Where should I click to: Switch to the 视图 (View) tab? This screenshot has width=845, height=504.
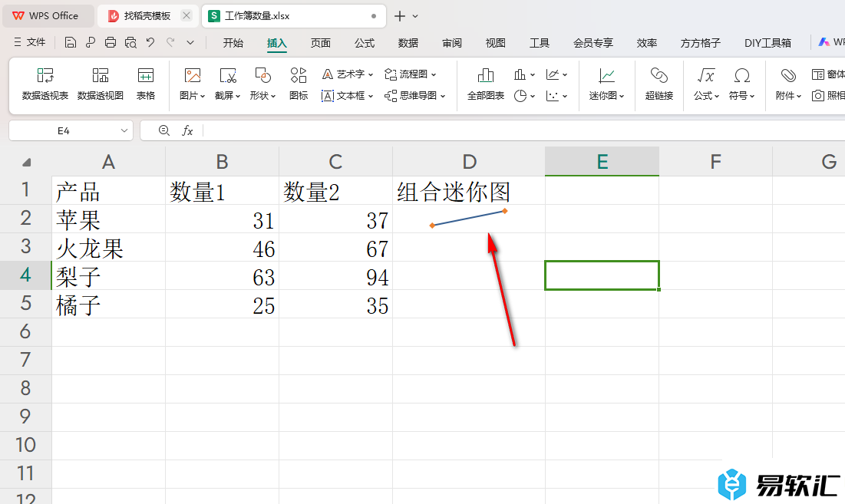[x=496, y=43]
